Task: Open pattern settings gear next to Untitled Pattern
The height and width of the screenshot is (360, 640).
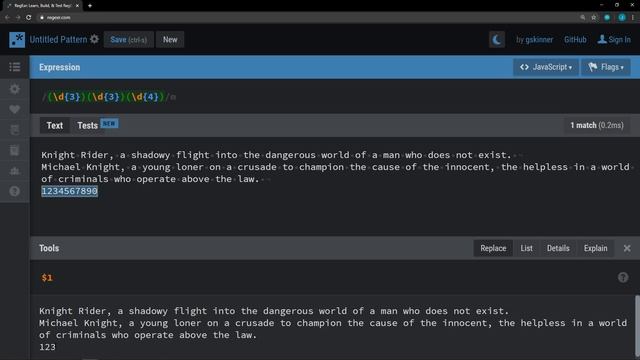Action: (x=94, y=39)
